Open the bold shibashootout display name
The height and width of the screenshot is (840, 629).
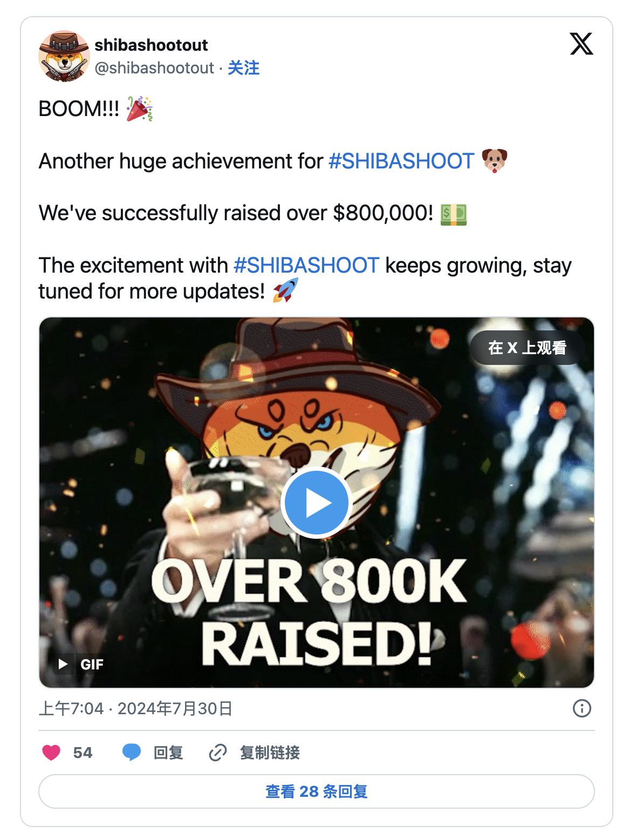click(151, 45)
